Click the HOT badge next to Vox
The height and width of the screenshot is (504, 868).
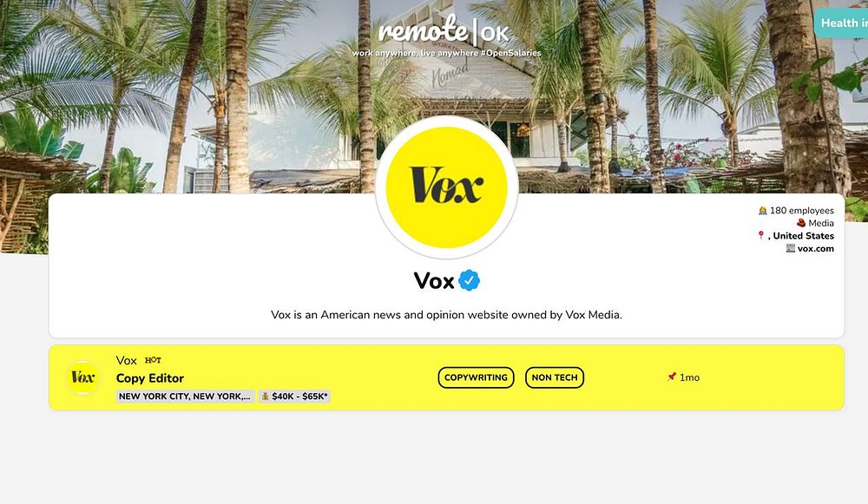pyautogui.click(x=153, y=360)
